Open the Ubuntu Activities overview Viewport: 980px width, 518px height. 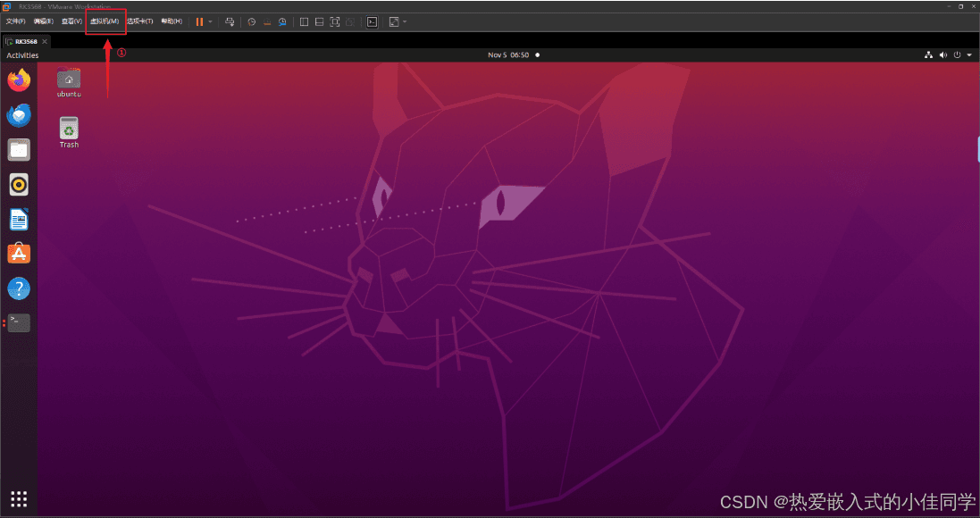22,55
